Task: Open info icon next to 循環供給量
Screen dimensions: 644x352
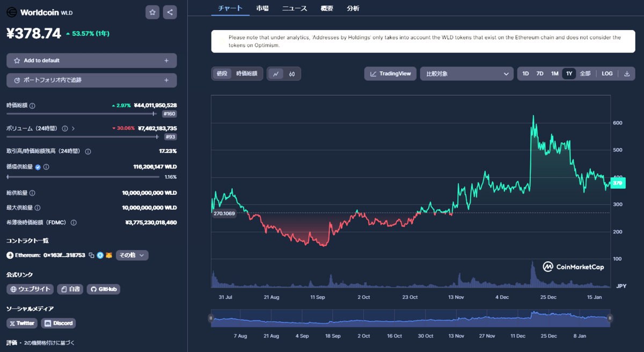Action: pos(46,167)
